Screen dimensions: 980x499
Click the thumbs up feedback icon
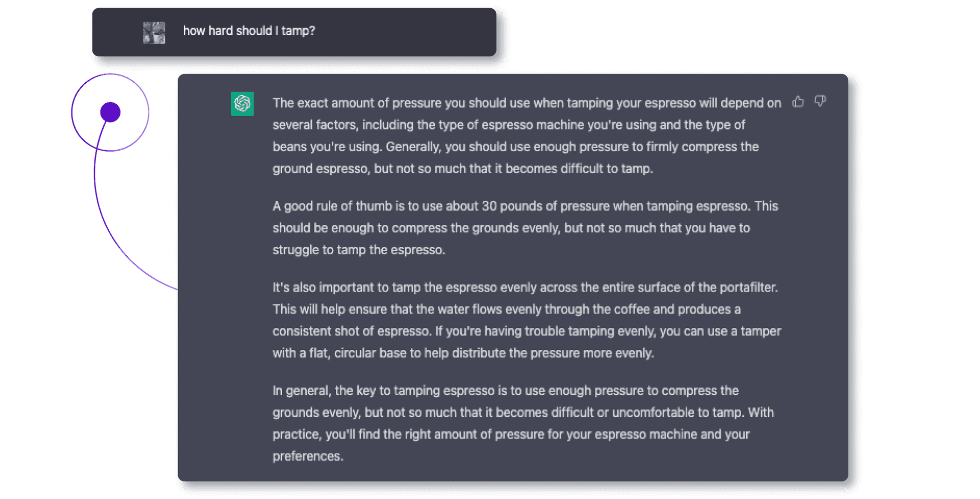(x=798, y=102)
